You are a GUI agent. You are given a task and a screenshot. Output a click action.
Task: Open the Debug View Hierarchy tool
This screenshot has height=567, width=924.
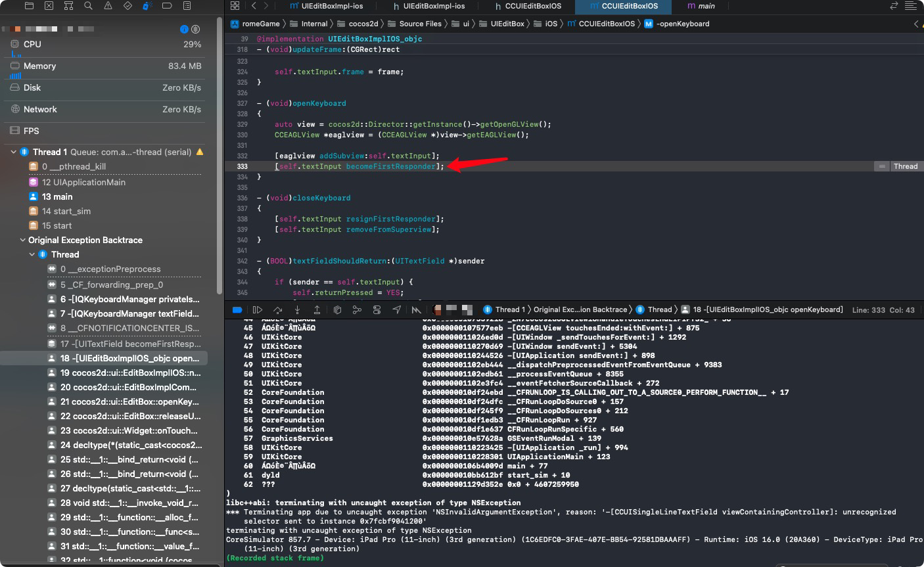(337, 309)
